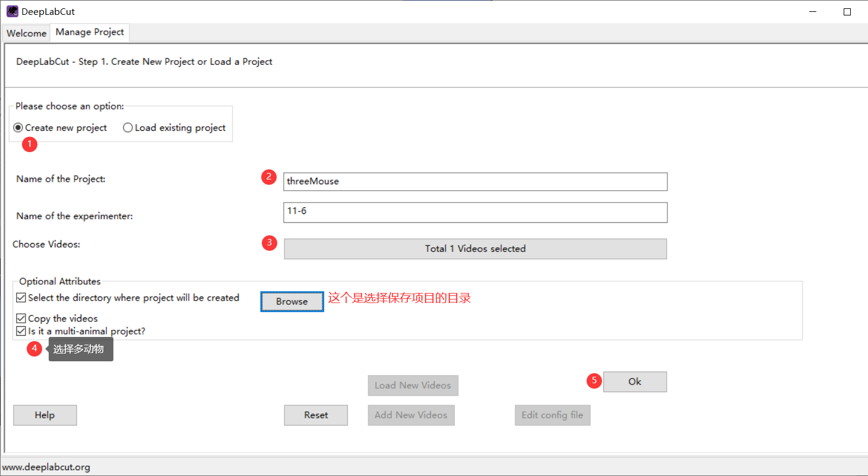Open the Browse directory dialog
The height and width of the screenshot is (476, 868).
click(292, 301)
